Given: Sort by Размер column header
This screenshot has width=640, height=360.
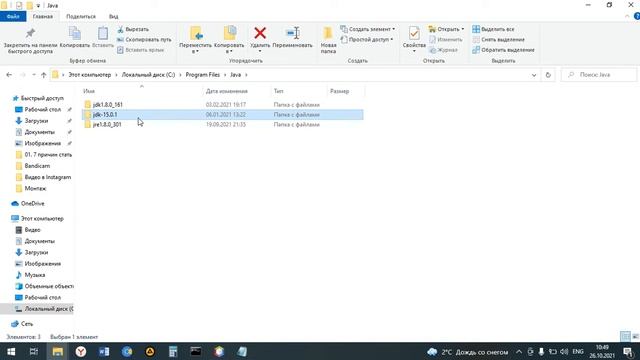Looking at the screenshot, I should click(339, 91).
